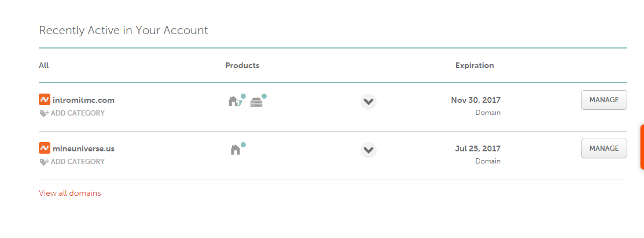Select the Expiration column header
The image size is (644, 238).
(474, 65)
